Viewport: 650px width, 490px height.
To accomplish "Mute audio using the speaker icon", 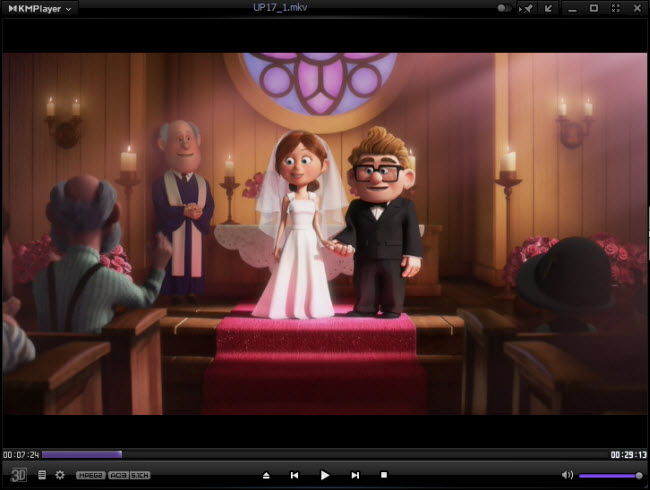I will [x=567, y=475].
